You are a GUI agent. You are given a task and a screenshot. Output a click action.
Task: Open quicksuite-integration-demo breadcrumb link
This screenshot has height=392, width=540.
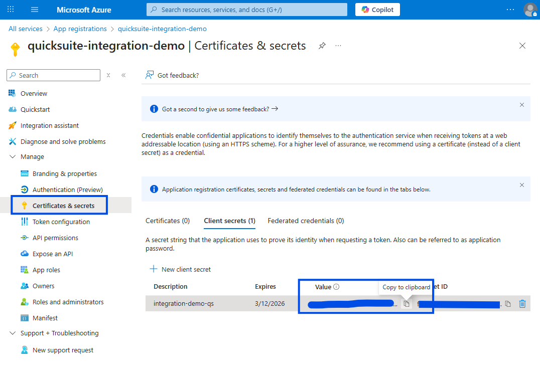[x=162, y=29]
